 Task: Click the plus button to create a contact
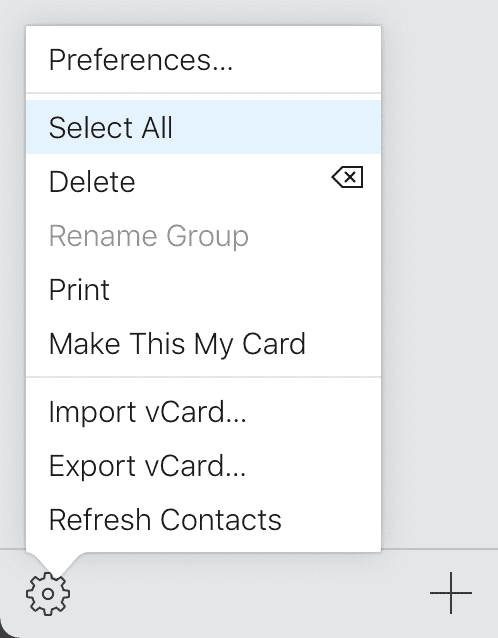tap(451, 593)
